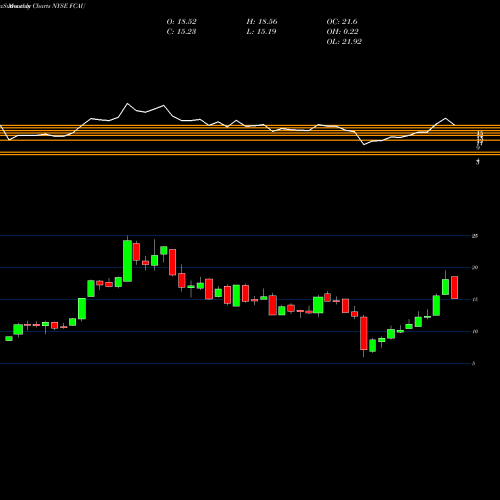Click the 10 price axis label
The height and width of the screenshot is (500, 500).
[475, 331]
